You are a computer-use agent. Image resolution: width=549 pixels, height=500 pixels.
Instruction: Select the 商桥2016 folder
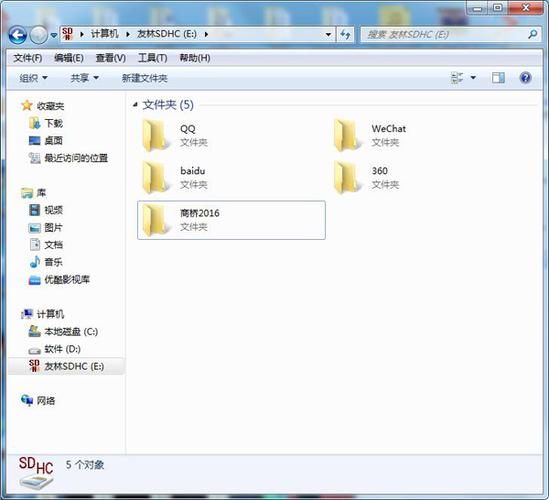coord(231,220)
